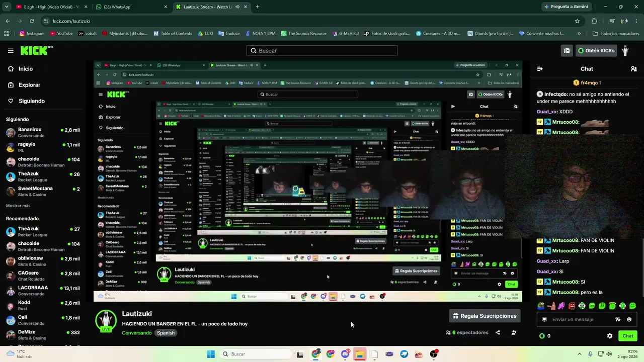Click the chat identity badge icon
Image resolution: width=644 pixels, height=362 pixels.
click(x=544, y=319)
